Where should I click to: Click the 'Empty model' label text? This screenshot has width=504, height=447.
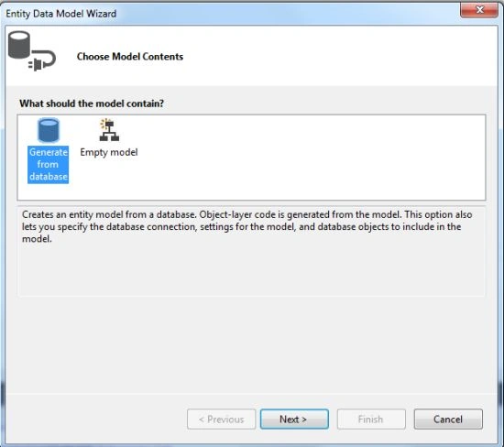pos(109,152)
